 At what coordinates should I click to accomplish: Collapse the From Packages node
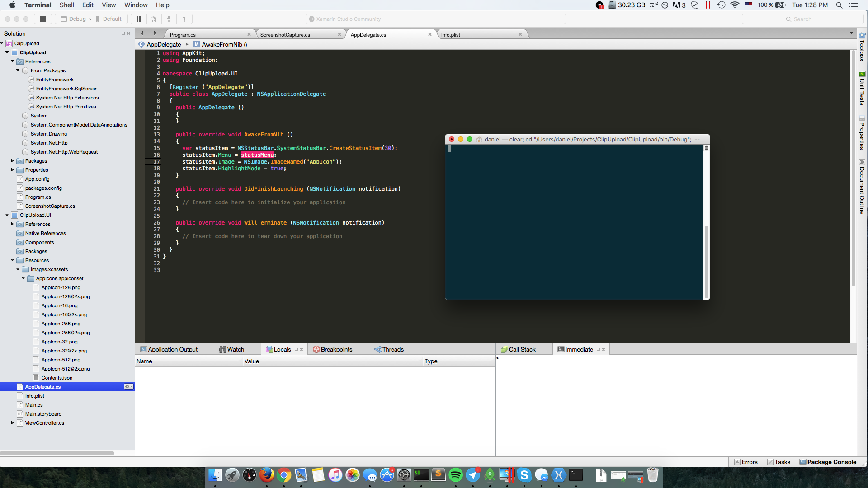coord(18,70)
